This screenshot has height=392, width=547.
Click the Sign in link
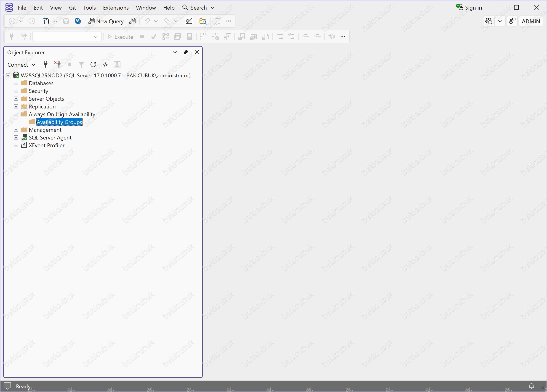pos(469,8)
